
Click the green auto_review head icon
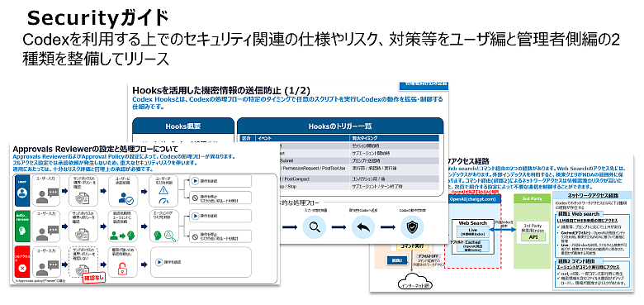(23, 231)
